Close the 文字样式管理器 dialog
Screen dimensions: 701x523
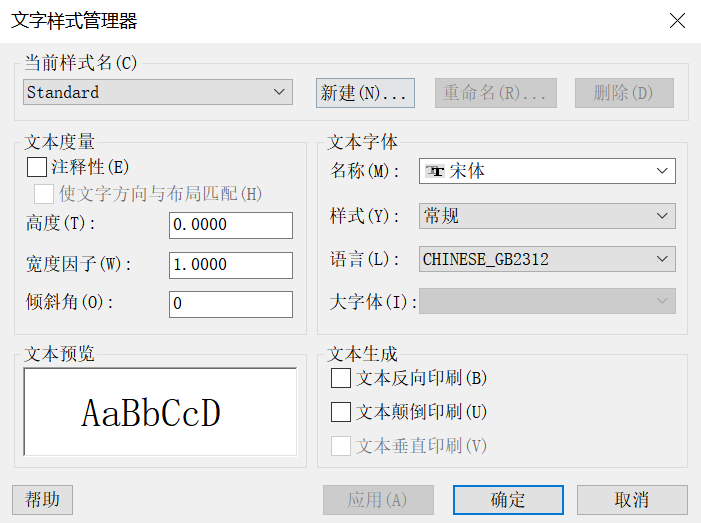pyautogui.click(x=677, y=21)
